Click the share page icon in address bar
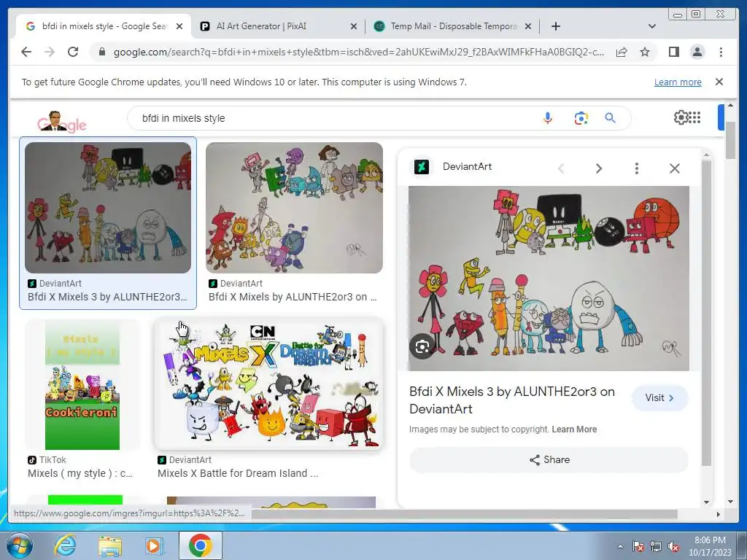Image resolution: width=747 pixels, height=560 pixels. click(x=622, y=52)
